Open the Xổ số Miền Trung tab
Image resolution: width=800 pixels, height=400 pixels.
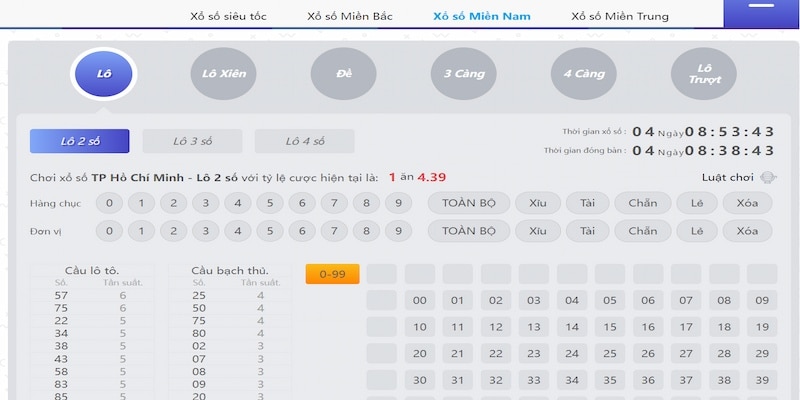click(620, 16)
